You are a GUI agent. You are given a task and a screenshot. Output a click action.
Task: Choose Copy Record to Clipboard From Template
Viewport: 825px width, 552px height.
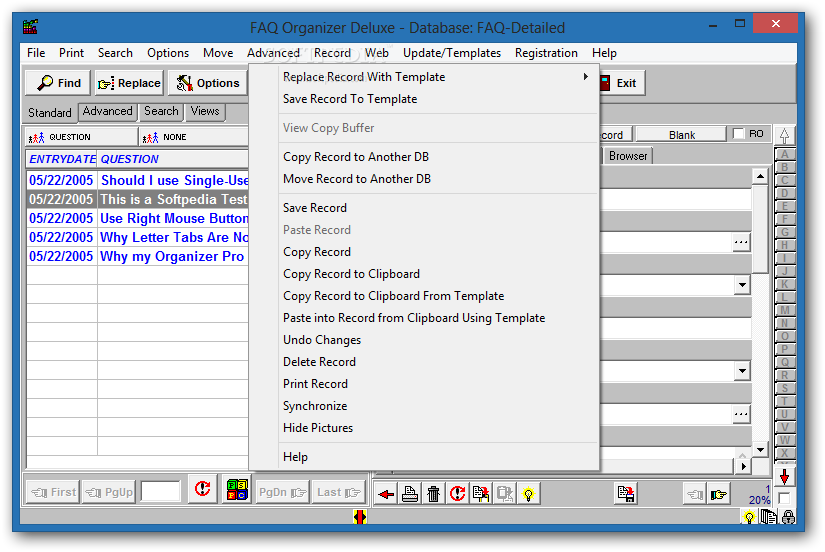click(x=394, y=296)
